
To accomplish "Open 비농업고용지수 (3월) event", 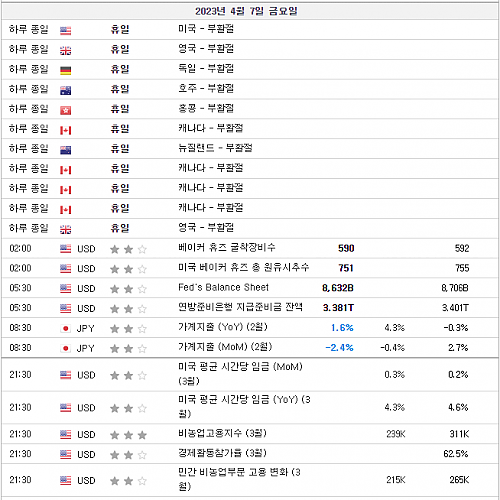I will [x=222, y=433].
